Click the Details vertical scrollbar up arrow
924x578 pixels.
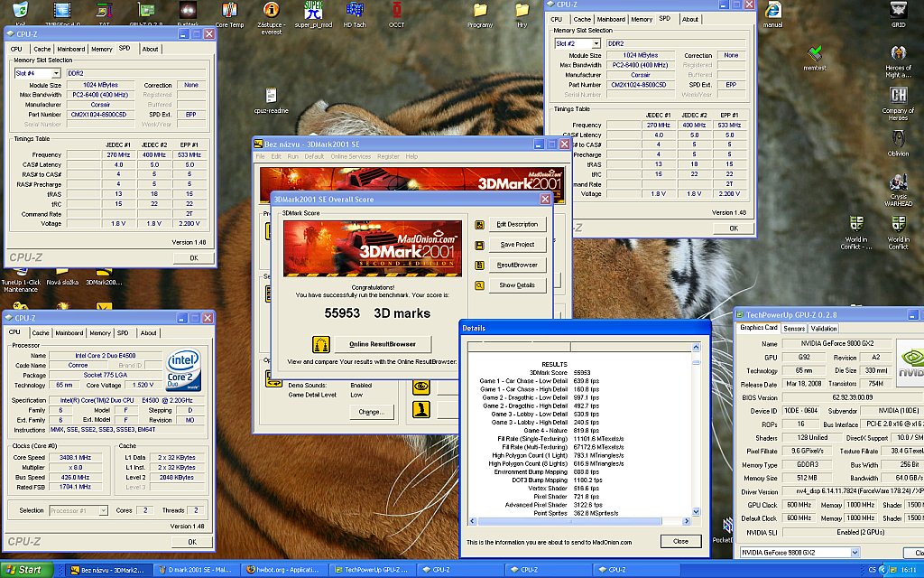(696, 348)
